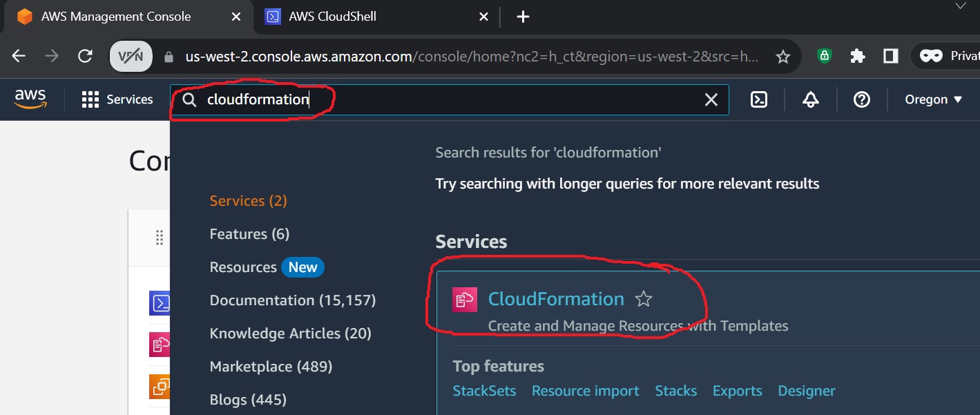Viewport: 980px width, 415px height.
Task: Expand the Oregon region dropdown
Action: [x=934, y=99]
